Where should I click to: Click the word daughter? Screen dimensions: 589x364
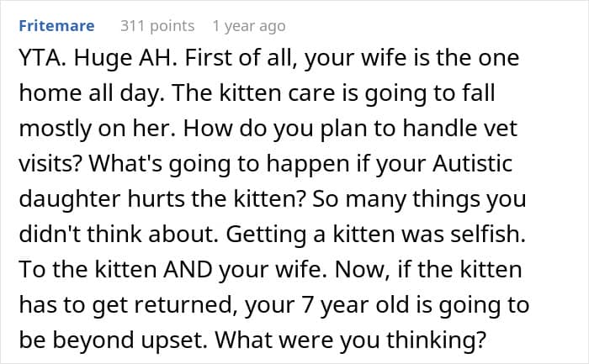tap(70, 199)
